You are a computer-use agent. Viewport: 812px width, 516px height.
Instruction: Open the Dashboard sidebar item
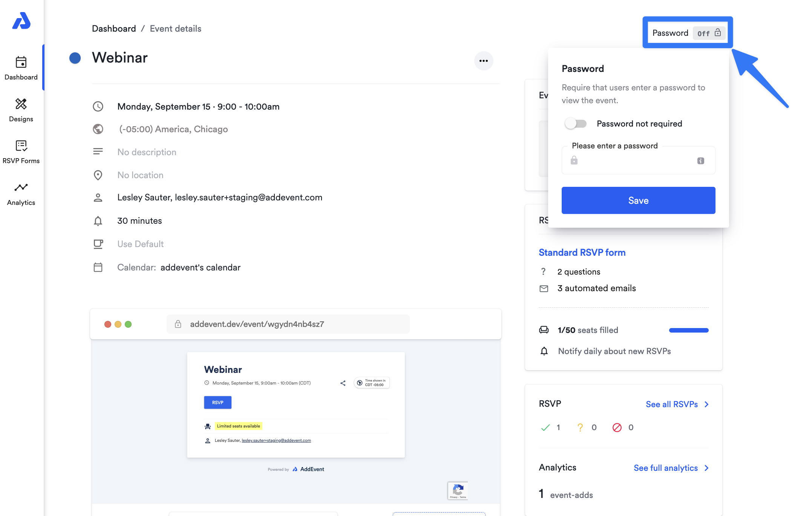[21, 68]
